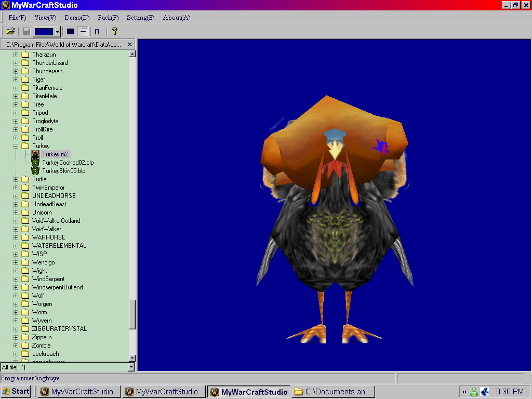Open the Setting(E) menu
The image size is (532, 399).
pyautogui.click(x=140, y=18)
